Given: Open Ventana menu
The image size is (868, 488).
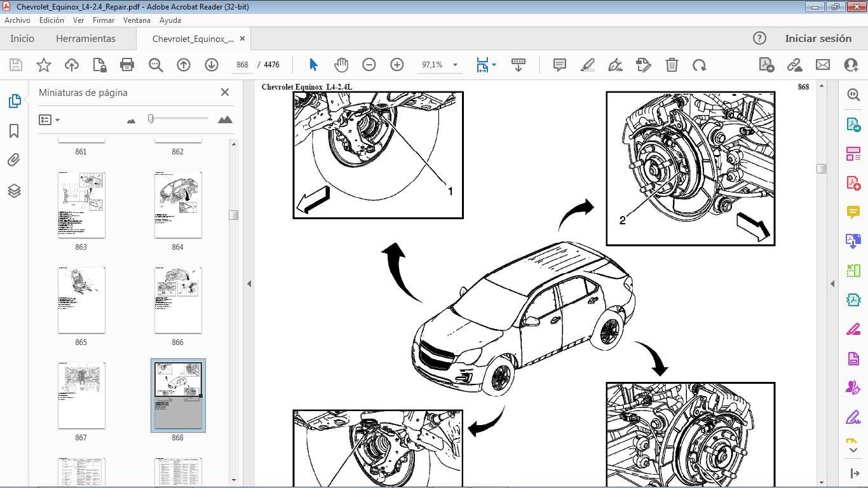Looking at the screenshot, I should click(x=137, y=20).
